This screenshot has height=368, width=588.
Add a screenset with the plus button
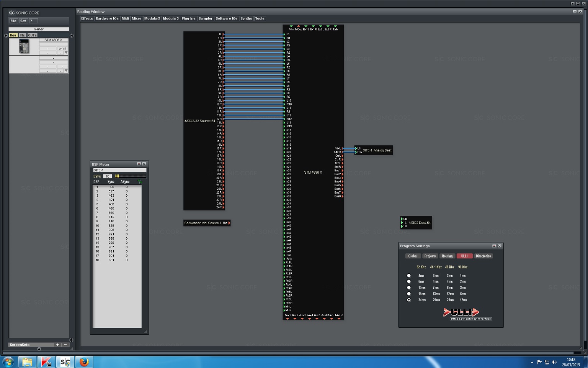pos(57,345)
